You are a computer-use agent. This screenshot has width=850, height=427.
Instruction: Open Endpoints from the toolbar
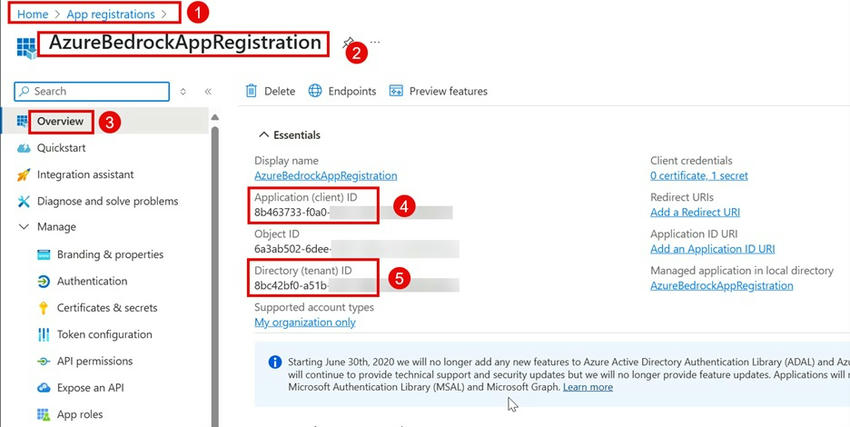pyautogui.click(x=342, y=91)
